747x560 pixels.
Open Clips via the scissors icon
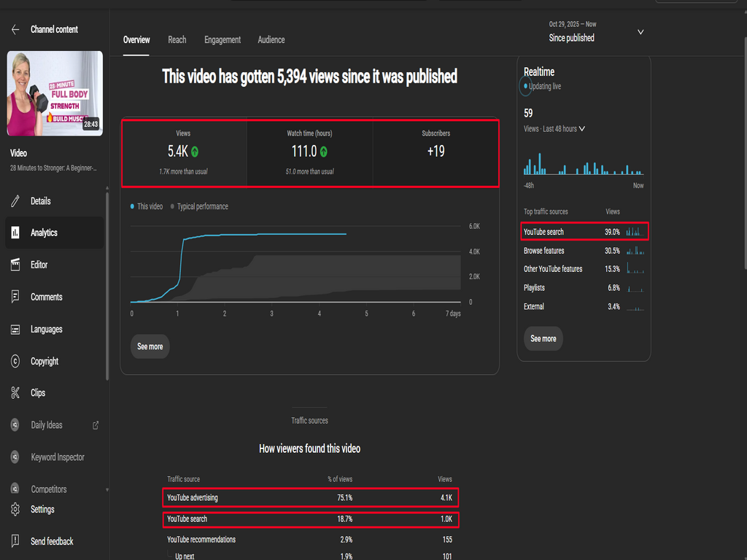(15, 393)
